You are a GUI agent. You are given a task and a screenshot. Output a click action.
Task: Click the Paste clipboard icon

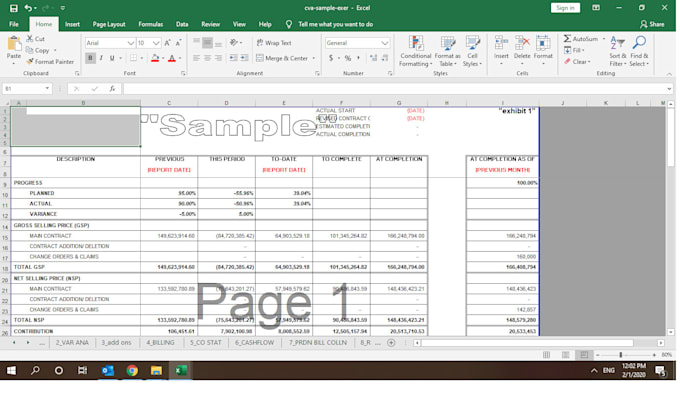[x=14, y=44]
